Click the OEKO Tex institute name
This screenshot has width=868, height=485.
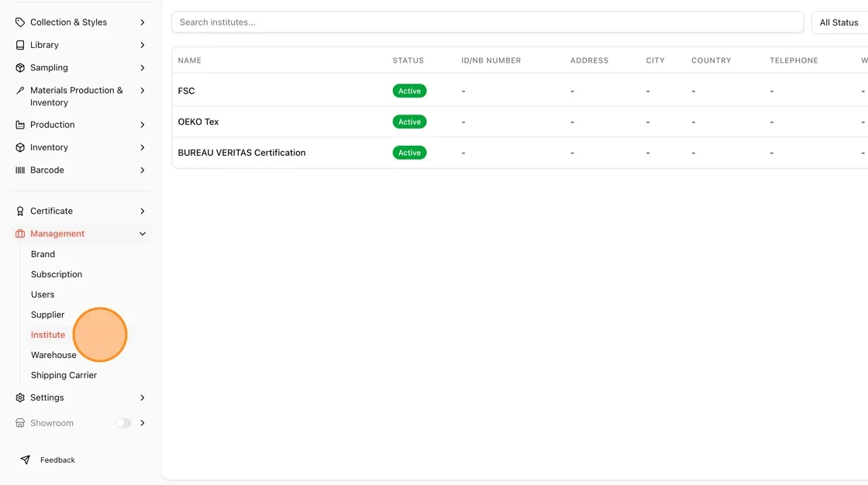(198, 122)
